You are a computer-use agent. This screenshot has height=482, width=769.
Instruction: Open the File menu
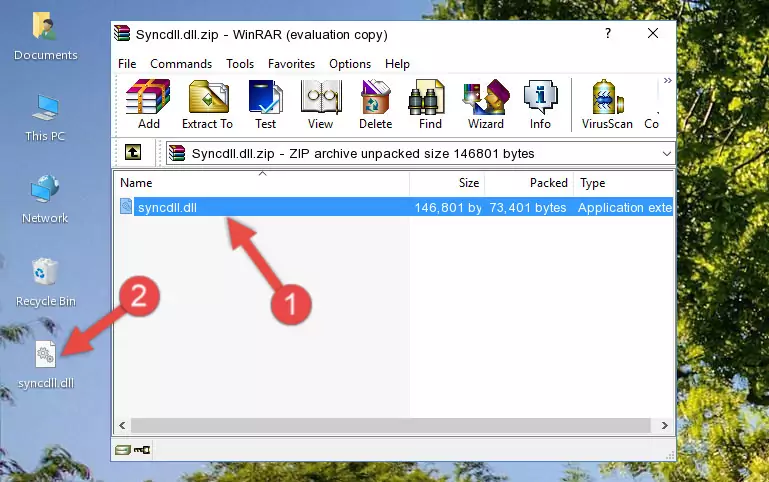127,64
